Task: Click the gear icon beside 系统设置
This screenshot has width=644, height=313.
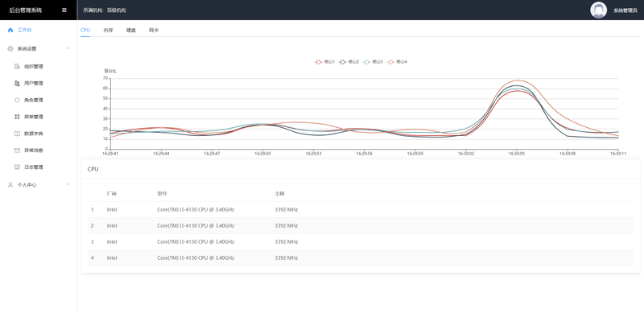Action: click(10, 48)
